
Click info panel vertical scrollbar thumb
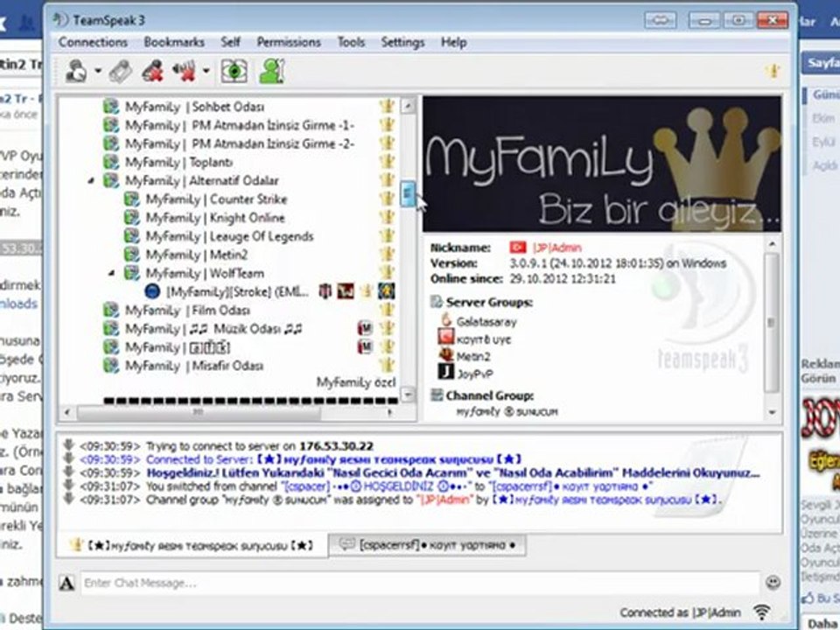[772, 323]
